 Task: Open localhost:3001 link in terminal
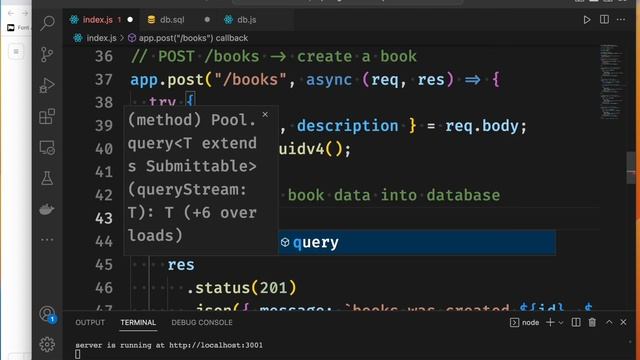coord(216,345)
